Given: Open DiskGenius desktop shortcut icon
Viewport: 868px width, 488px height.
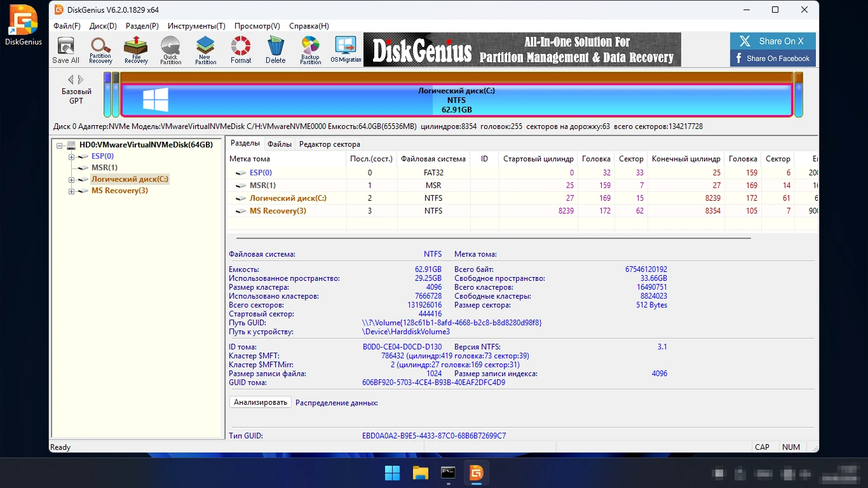Looking at the screenshot, I should click(24, 27).
